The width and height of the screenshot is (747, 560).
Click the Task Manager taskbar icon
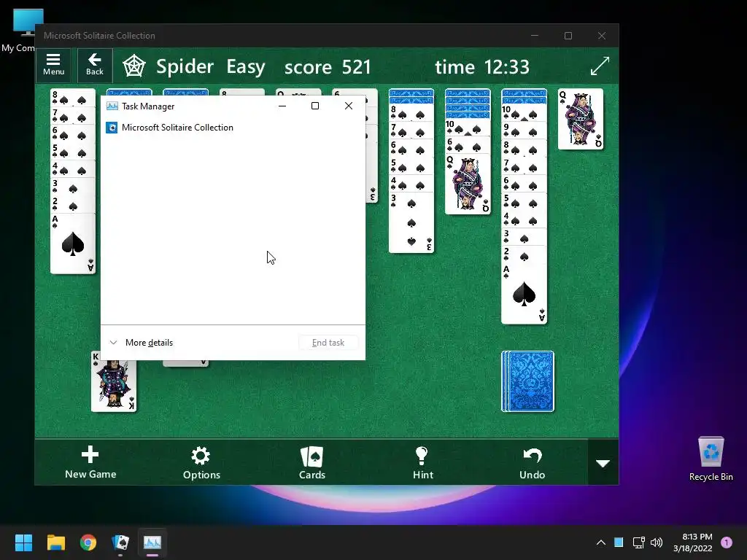152,542
